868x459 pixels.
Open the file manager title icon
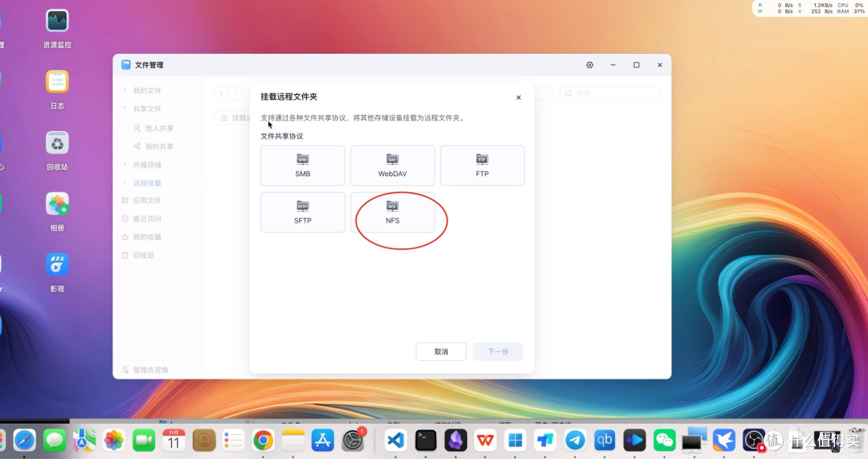click(x=125, y=65)
